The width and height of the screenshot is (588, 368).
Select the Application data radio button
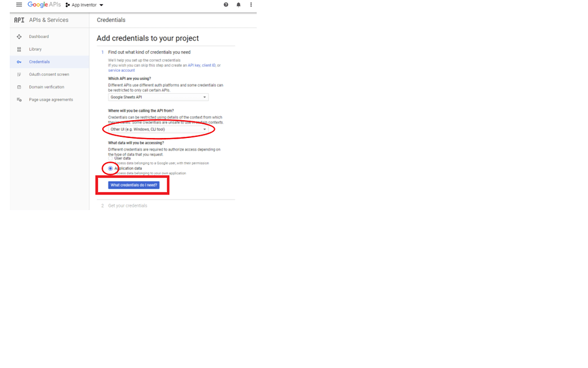(110, 168)
